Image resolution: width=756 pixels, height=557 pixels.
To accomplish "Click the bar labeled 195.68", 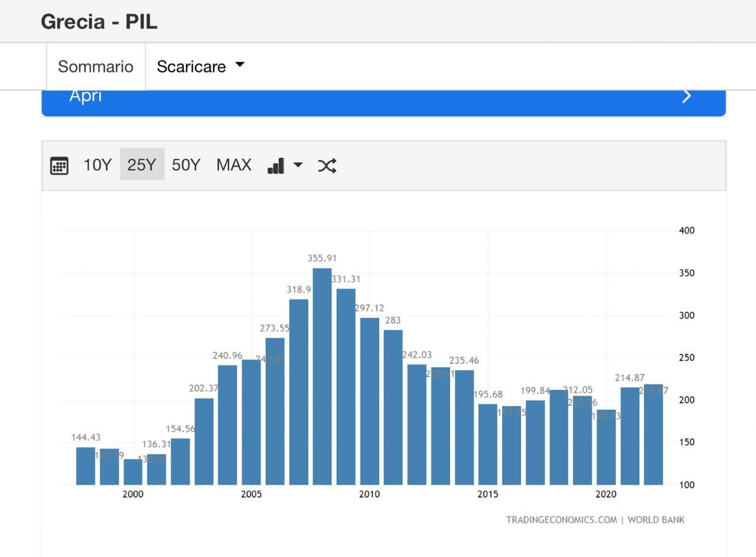I will pos(488,444).
